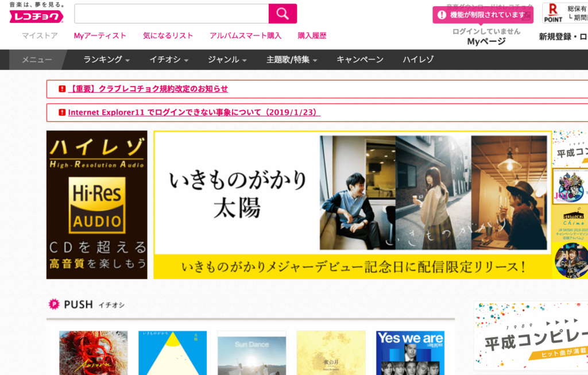
Task: Open the キャンペーン menu item
Action: click(x=360, y=60)
